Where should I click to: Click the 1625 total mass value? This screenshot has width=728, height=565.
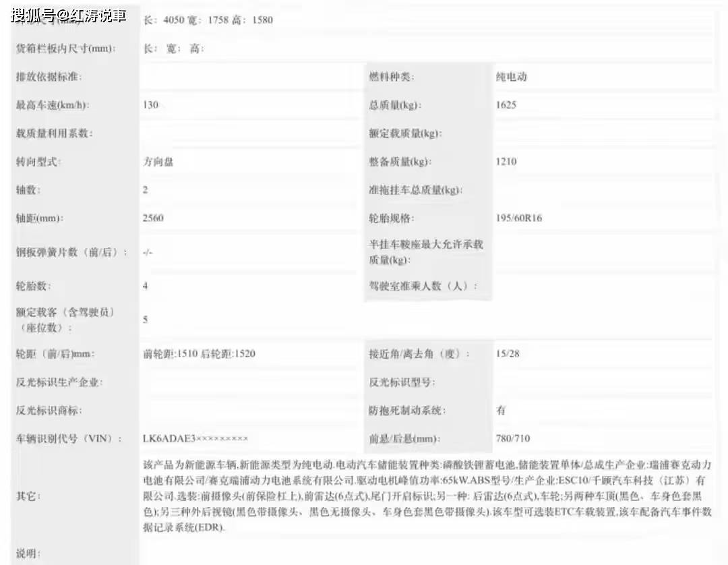(506, 105)
